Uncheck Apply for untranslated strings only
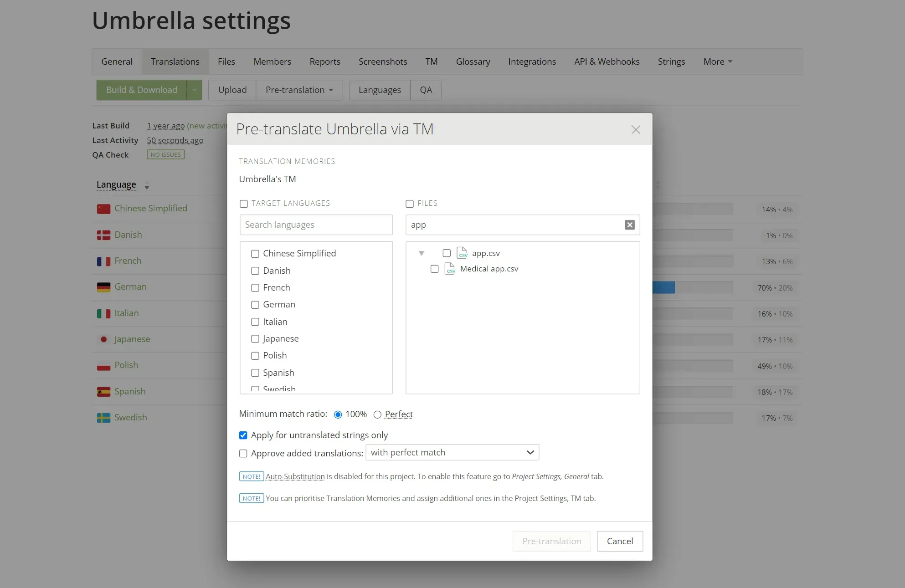This screenshot has width=905, height=588. pyautogui.click(x=243, y=435)
